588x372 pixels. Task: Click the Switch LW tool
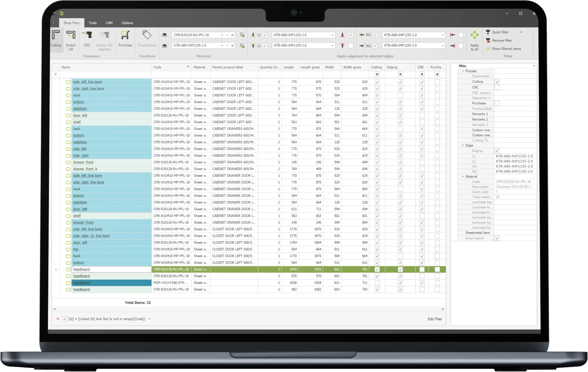71,35
